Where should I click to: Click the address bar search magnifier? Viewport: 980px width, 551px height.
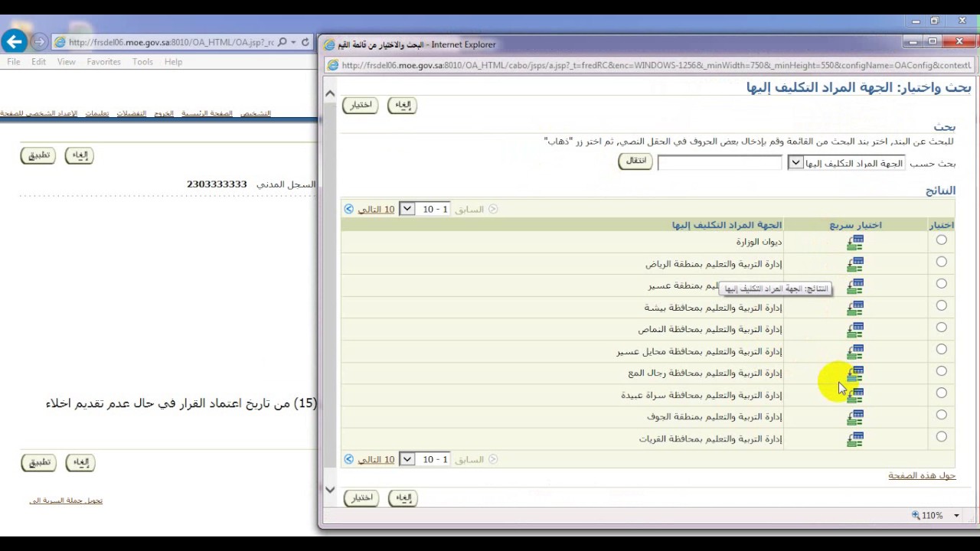[x=282, y=42]
